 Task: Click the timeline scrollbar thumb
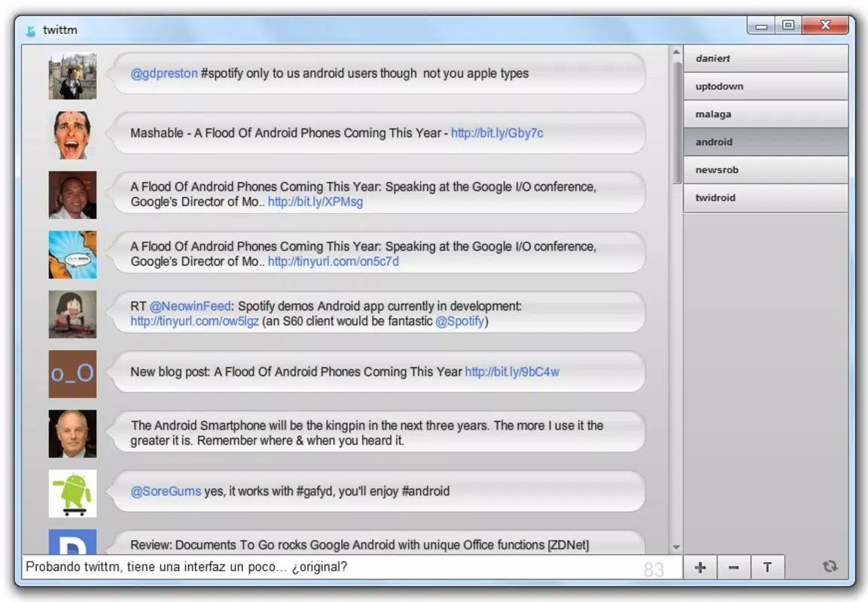pyautogui.click(x=677, y=122)
